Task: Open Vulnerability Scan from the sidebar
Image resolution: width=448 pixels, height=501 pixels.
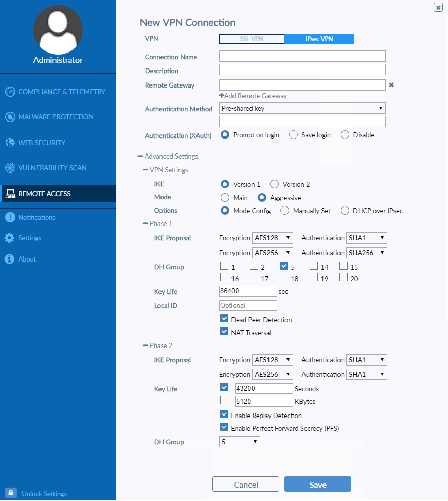Action: pyautogui.click(x=53, y=168)
